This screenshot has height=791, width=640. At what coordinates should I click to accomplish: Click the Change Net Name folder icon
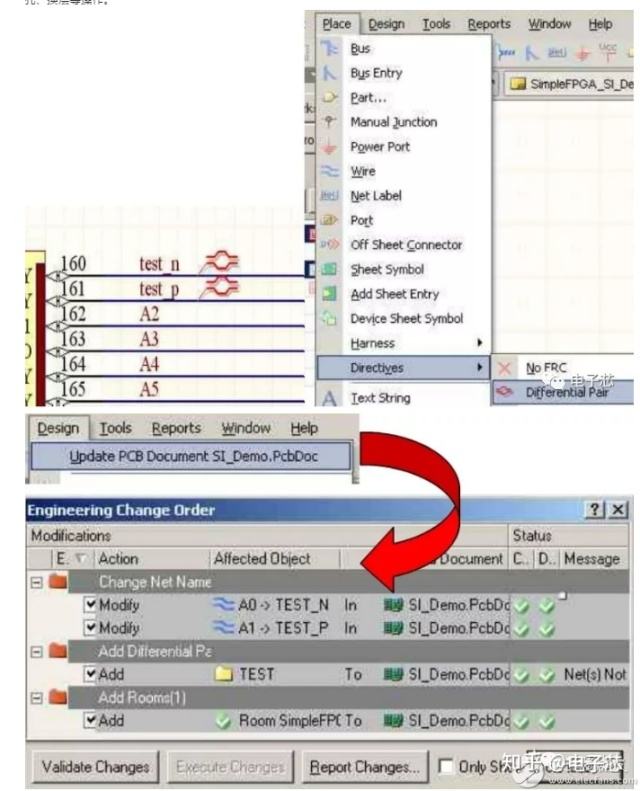(x=58, y=582)
